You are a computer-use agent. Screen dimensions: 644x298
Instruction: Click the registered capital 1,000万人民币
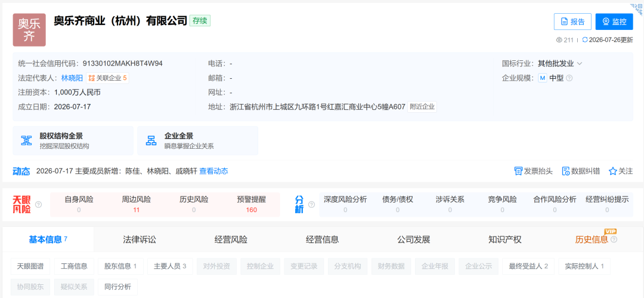coord(77,92)
